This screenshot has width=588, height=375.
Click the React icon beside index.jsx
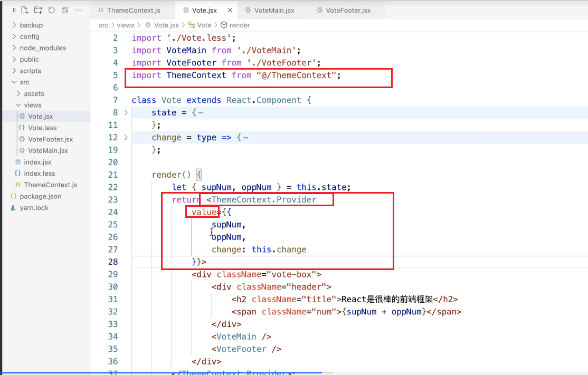(17, 162)
